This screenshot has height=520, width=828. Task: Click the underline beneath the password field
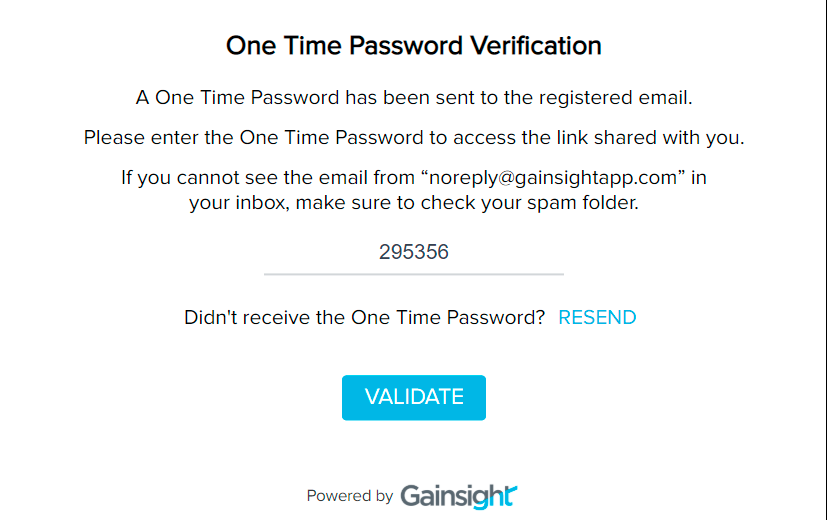(x=414, y=273)
